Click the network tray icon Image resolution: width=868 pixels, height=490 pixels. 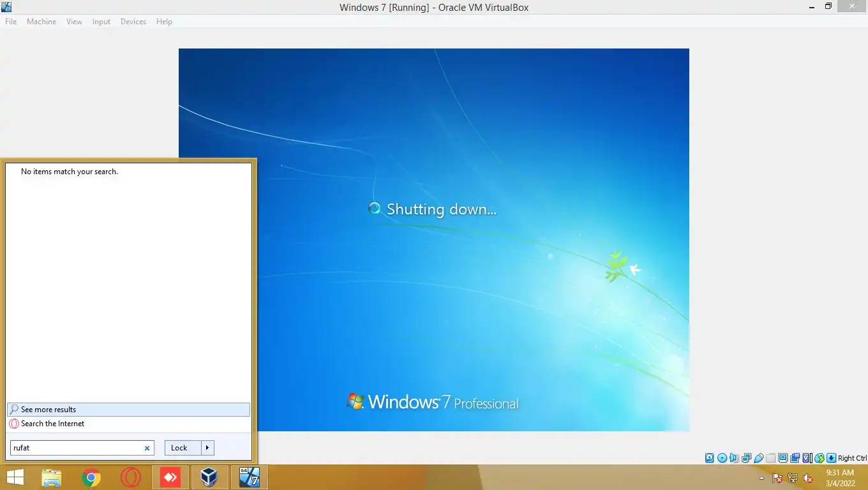click(x=793, y=478)
